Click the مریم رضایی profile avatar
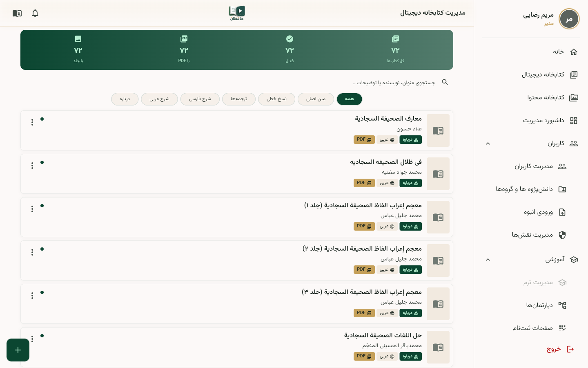 tap(569, 19)
